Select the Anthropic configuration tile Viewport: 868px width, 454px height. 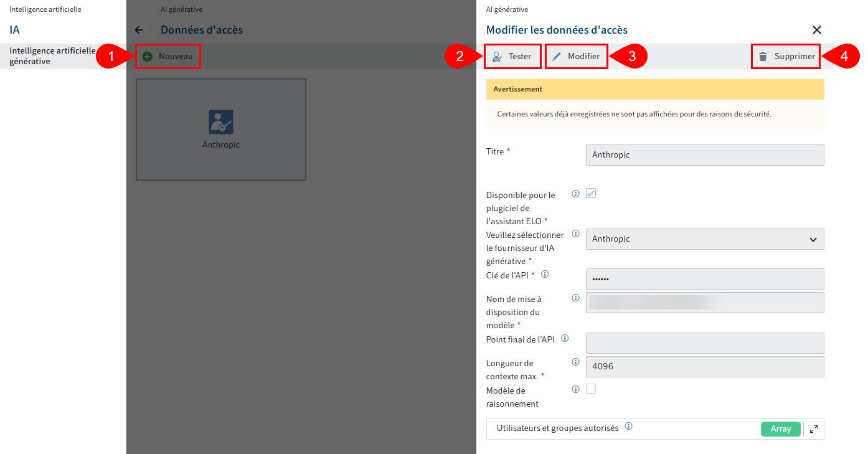pyautogui.click(x=221, y=129)
